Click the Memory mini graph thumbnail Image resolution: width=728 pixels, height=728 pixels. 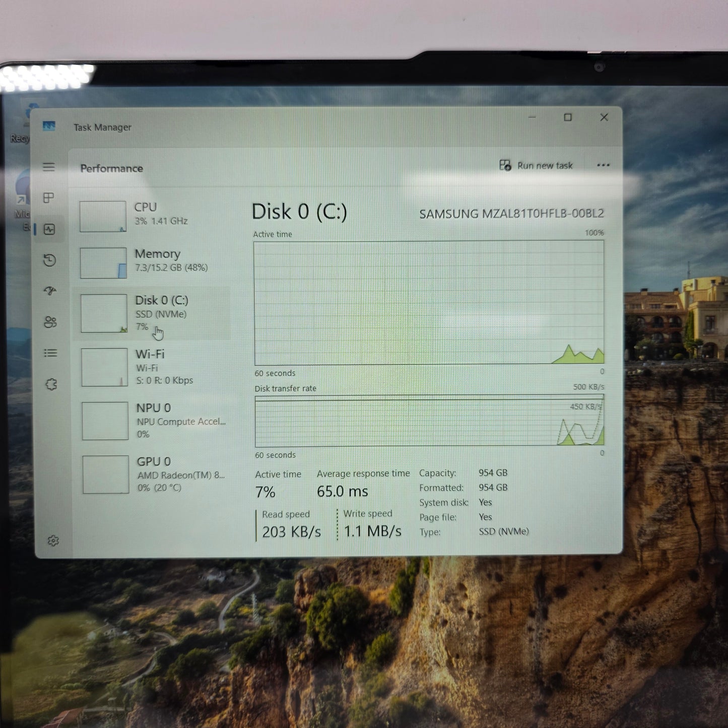tap(103, 263)
